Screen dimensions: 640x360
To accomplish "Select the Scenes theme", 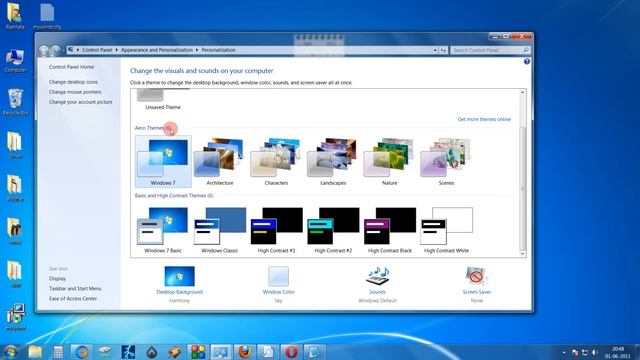I will click(x=446, y=162).
